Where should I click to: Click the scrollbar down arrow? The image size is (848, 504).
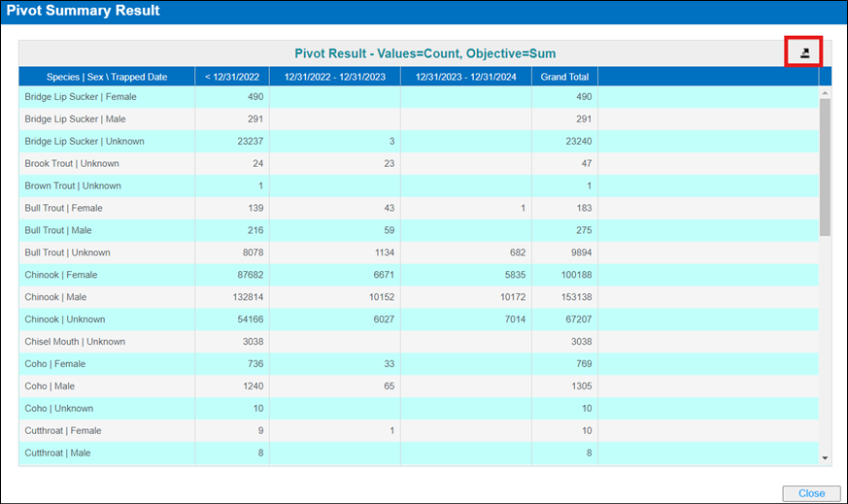tap(825, 457)
